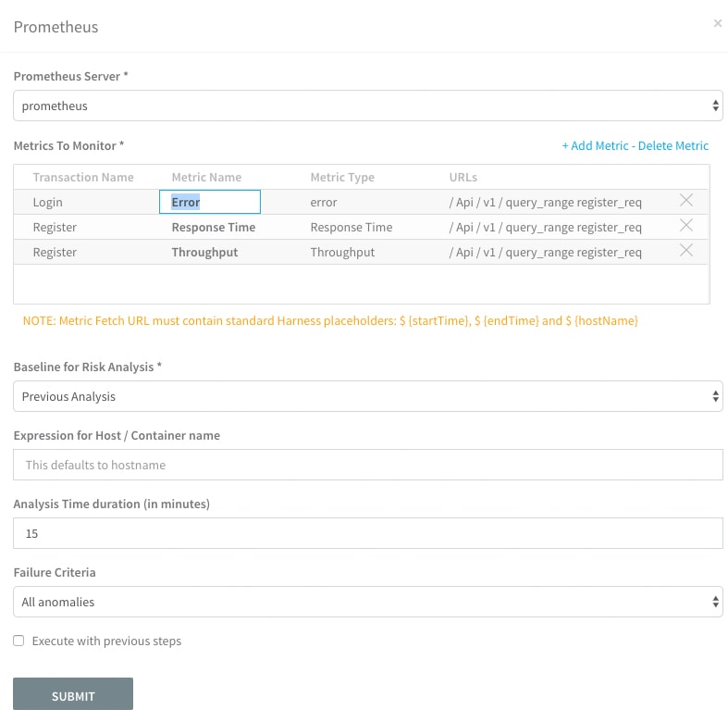Screen dimensions: 728x722
Task: Select the Throughput metric name cell
Action: [x=204, y=253]
